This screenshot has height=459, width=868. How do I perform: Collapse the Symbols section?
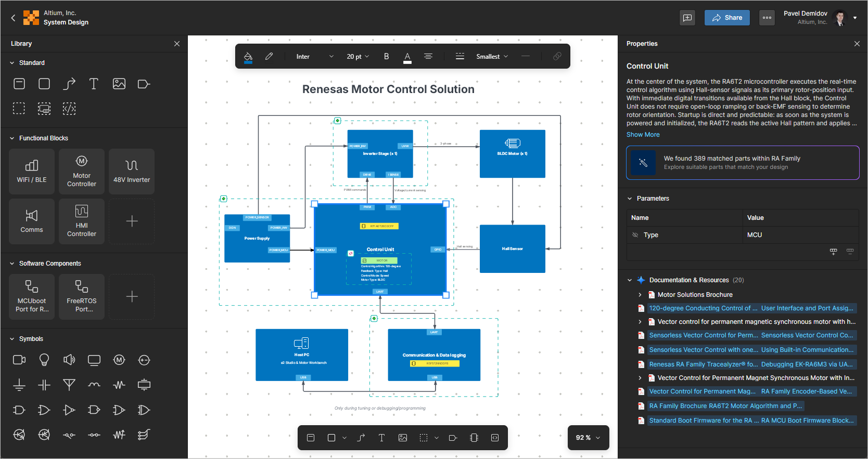12,339
